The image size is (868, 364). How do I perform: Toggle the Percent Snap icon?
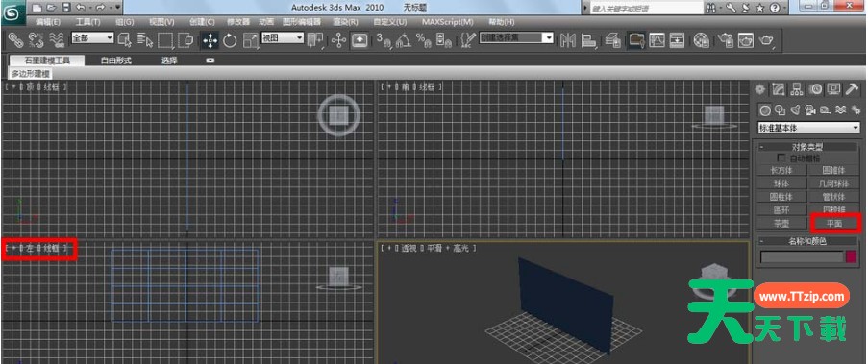click(x=424, y=39)
